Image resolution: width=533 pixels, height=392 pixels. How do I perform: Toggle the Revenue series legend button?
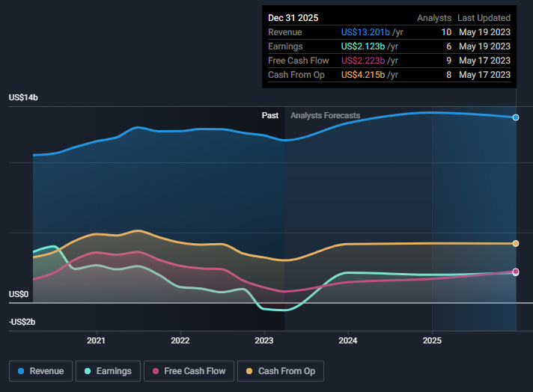40,371
